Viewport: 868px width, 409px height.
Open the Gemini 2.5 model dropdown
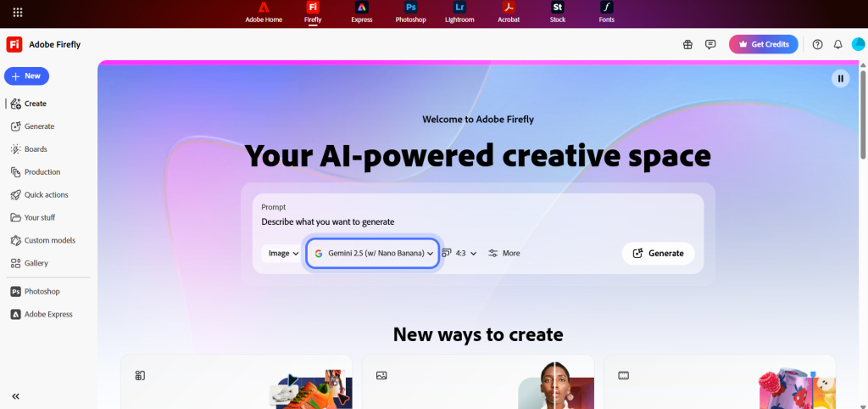pyautogui.click(x=373, y=253)
